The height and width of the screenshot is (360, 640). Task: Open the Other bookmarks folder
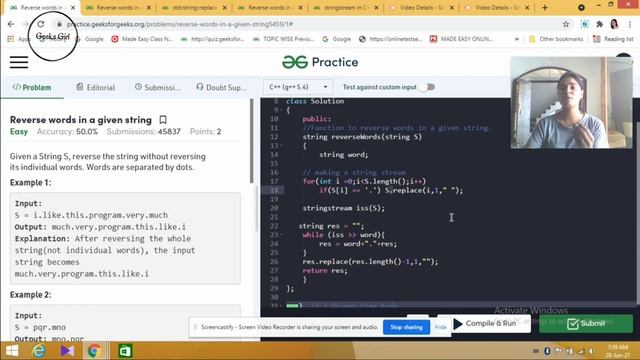(x=556, y=39)
